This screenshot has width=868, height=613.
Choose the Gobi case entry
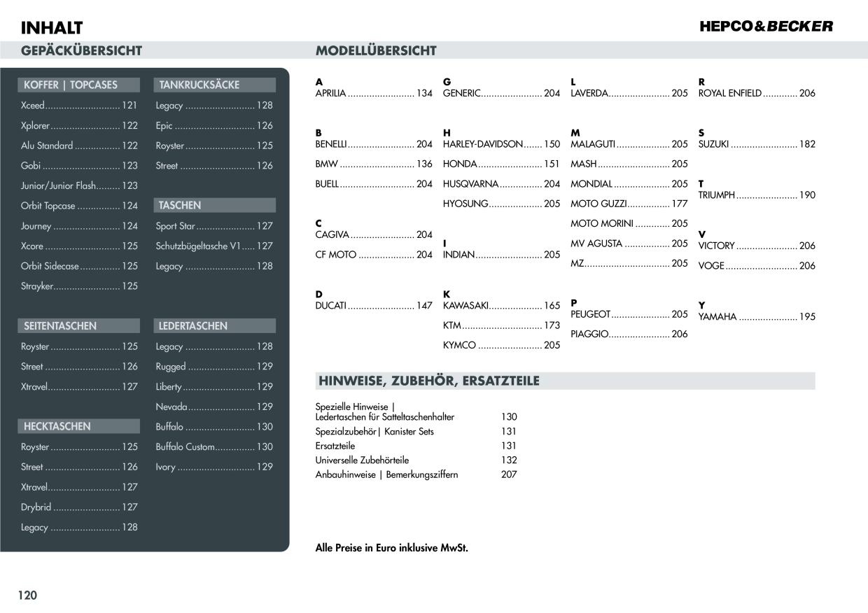pyautogui.click(x=79, y=166)
